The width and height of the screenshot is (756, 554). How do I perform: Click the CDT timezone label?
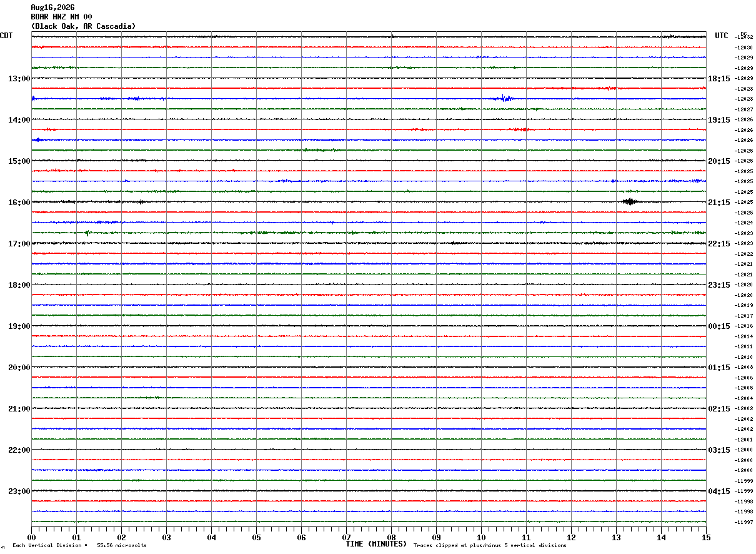[x=6, y=36]
